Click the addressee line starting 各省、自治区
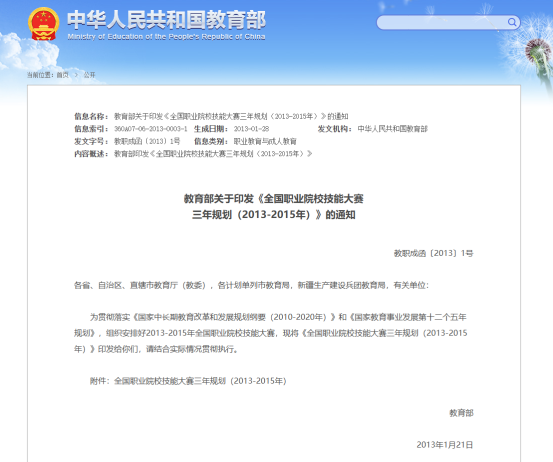Screen dimensions: 553x462 [x=251, y=285]
